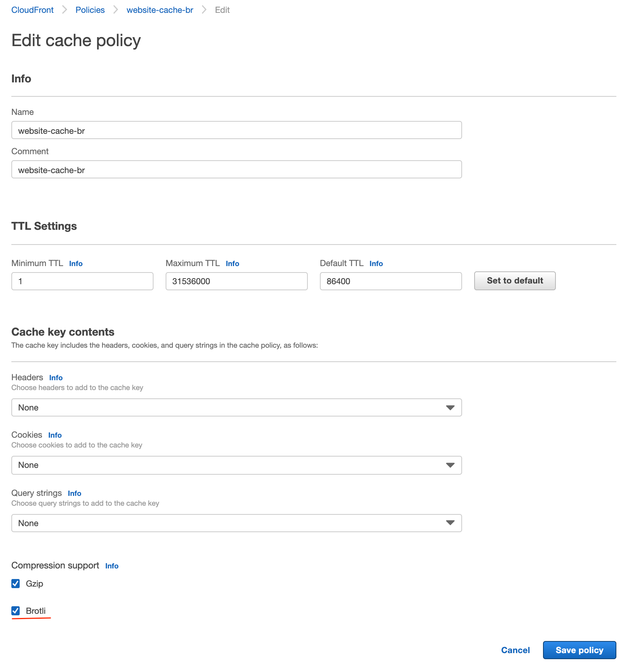Open Info link beside Headers
Screen dimensions: 633x672
[x=56, y=378]
